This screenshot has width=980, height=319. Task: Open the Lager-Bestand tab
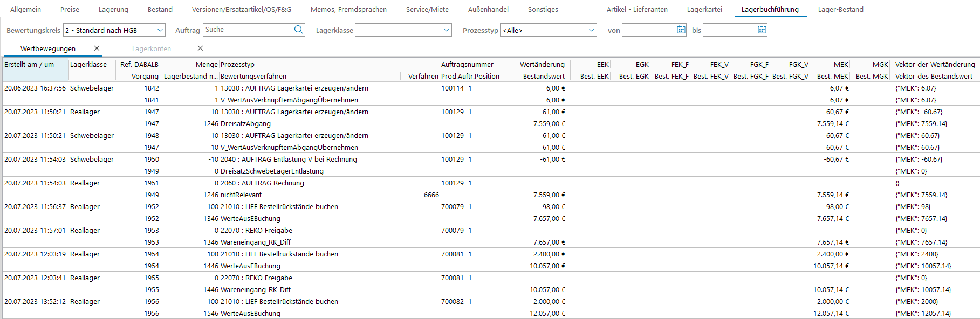click(x=840, y=9)
